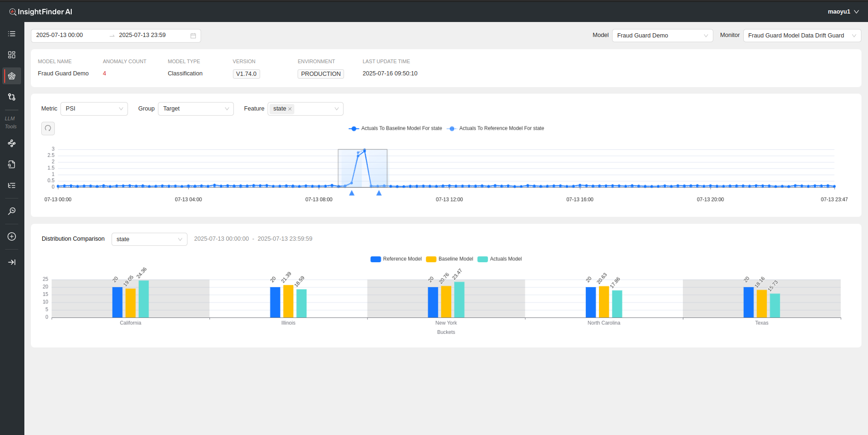The image size is (868, 435).
Task: Click the connected nodes graph icon
Action: (12, 143)
